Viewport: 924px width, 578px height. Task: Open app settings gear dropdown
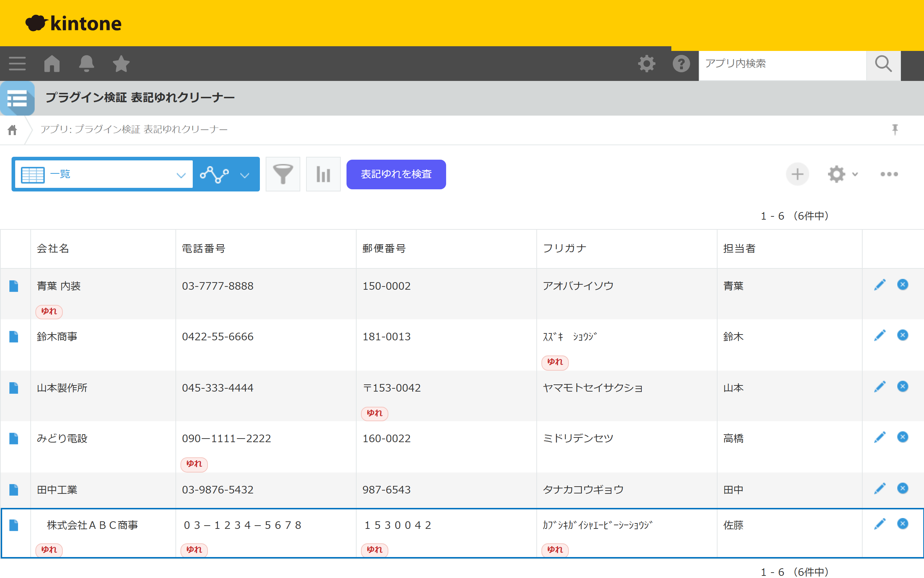point(843,174)
